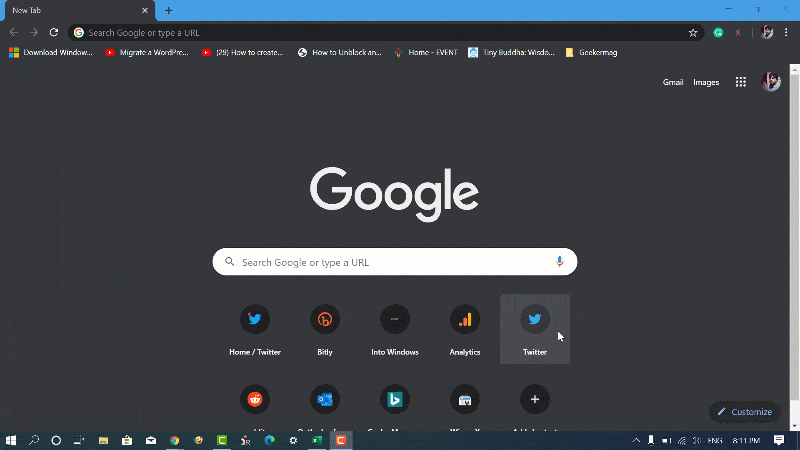Open the Home / Twitter shortcut
Screen dimensions: 800x450
point(255,329)
